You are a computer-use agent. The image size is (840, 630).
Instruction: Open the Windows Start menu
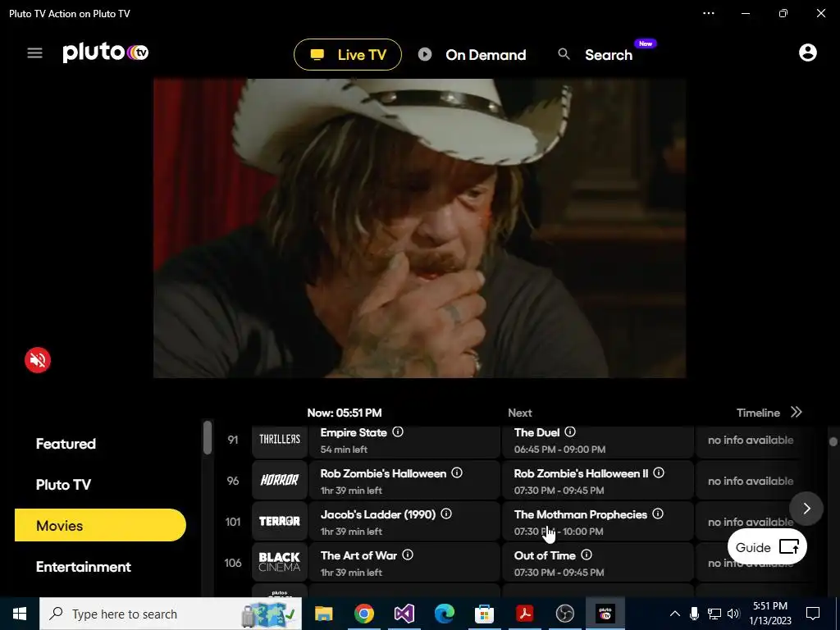point(20,614)
